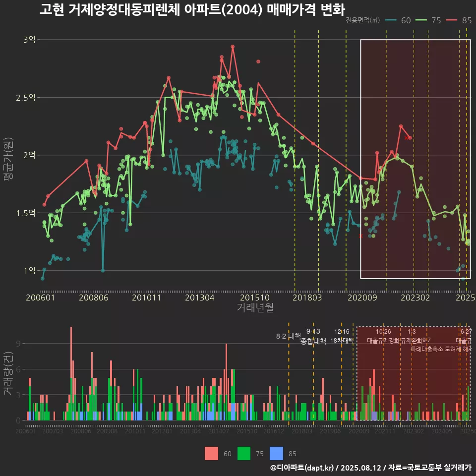This screenshot has width=476, height=476.
Task: Click the green 75㎡ line legend entry
Action: click(428, 20)
